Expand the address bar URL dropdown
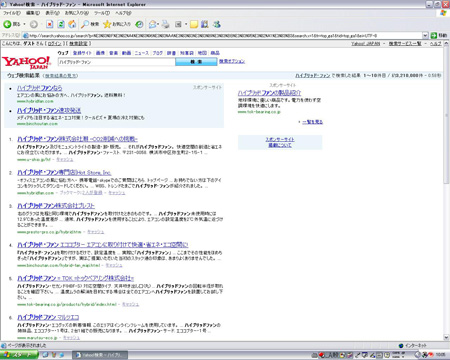The width and height of the screenshot is (450, 360). [425, 35]
